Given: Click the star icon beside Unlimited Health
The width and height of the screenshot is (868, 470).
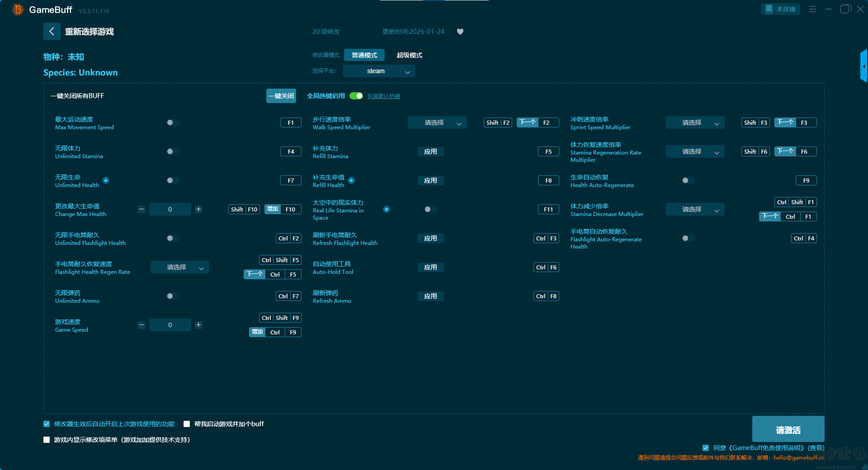Looking at the screenshot, I should pyautogui.click(x=106, y=180).
